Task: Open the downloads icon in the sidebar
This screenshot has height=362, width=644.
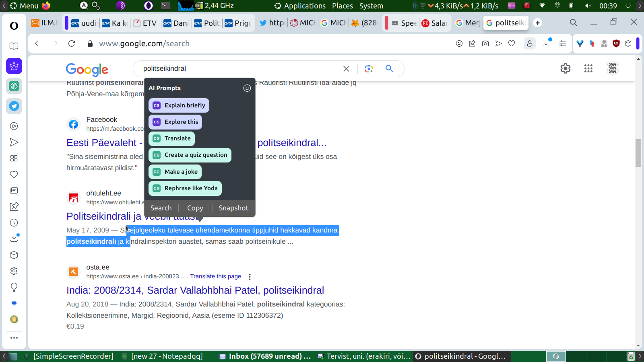Action: click(14, 238)
